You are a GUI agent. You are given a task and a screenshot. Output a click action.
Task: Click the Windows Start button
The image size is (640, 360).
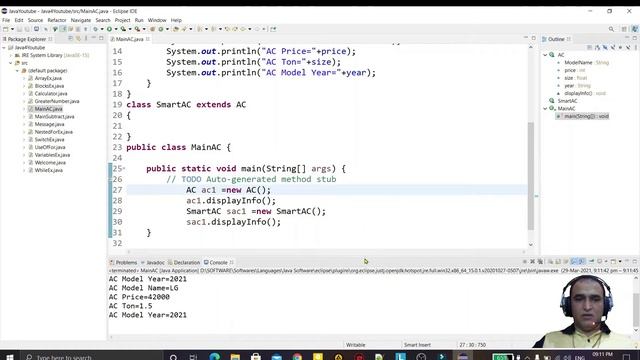[x=9, y=357]
